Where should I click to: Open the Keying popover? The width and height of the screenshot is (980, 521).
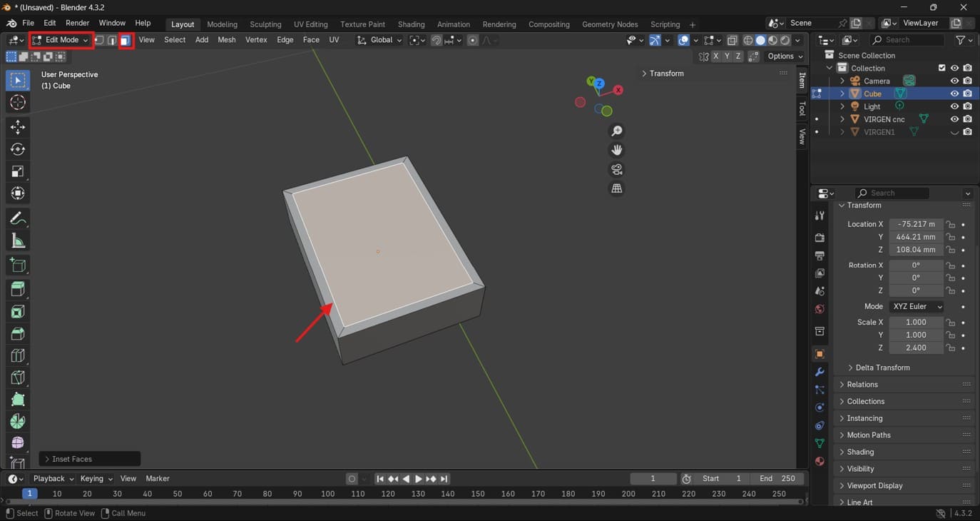96,479
